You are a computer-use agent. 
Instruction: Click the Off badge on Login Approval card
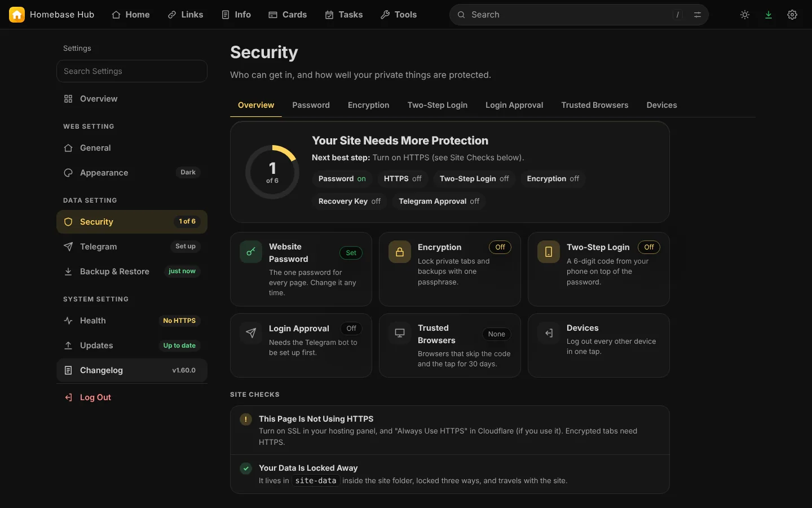point(351,329)
